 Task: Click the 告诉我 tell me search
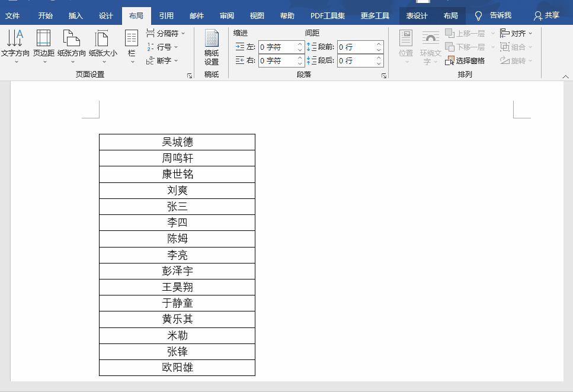click(x=494, y=16)
